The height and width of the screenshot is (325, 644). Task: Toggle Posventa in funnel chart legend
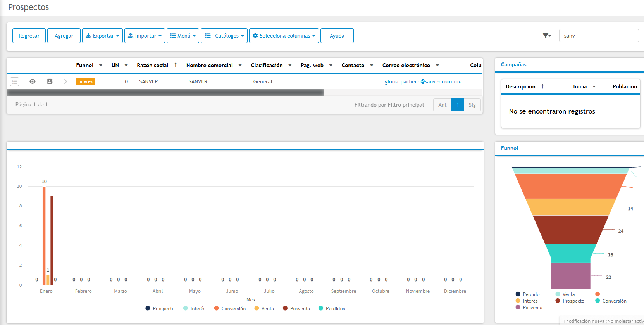[529, 308]
